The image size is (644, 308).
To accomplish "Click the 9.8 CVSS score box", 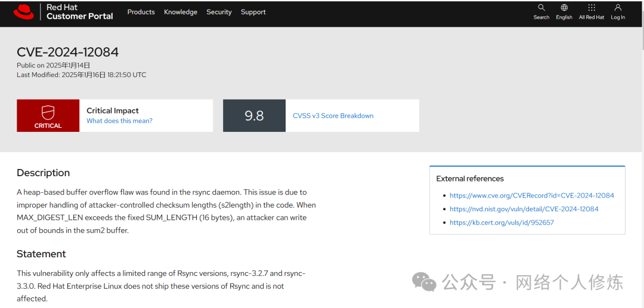I will click(x=254, y=116).
